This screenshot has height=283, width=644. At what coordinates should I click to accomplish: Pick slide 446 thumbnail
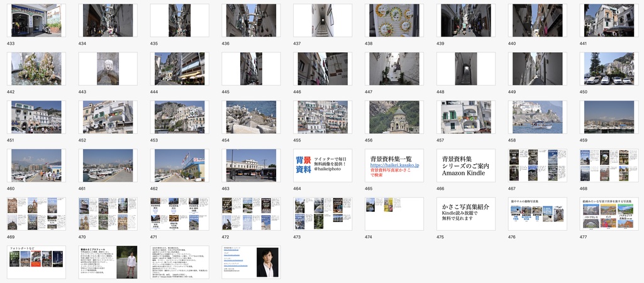(323, 69)
